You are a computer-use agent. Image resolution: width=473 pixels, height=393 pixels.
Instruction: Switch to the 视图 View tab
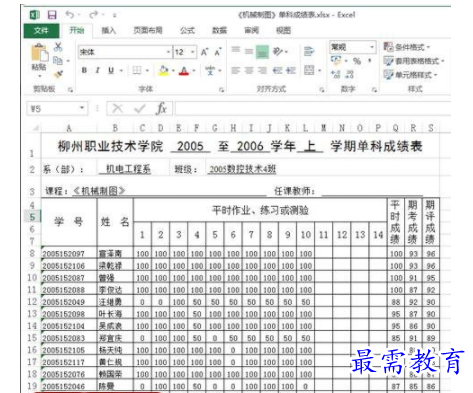pyautogui.click(x=283, y=30)
